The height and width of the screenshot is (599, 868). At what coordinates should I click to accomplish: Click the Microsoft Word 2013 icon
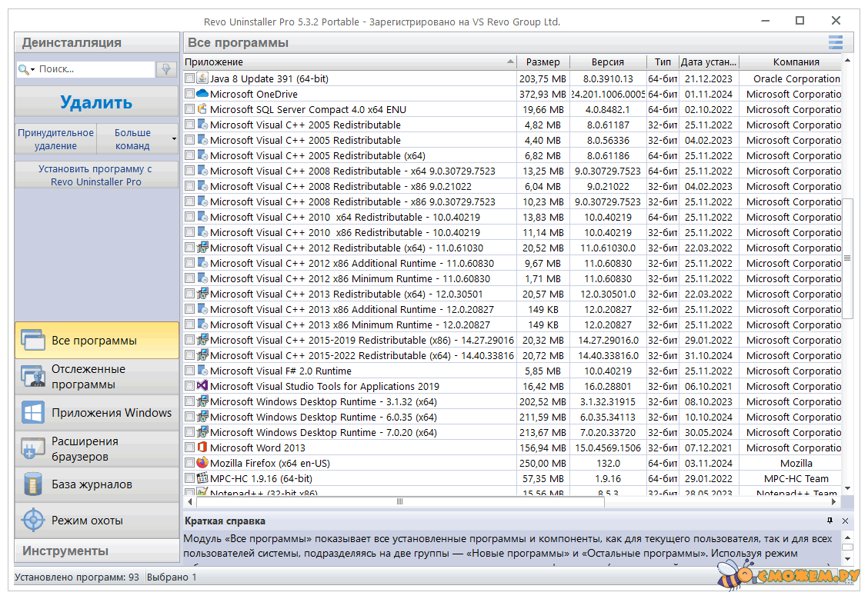202,448
